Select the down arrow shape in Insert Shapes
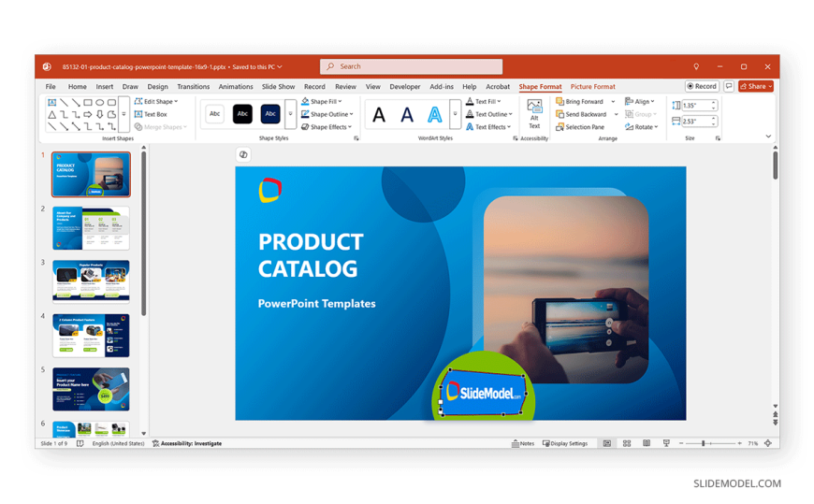 pos(100,114)
